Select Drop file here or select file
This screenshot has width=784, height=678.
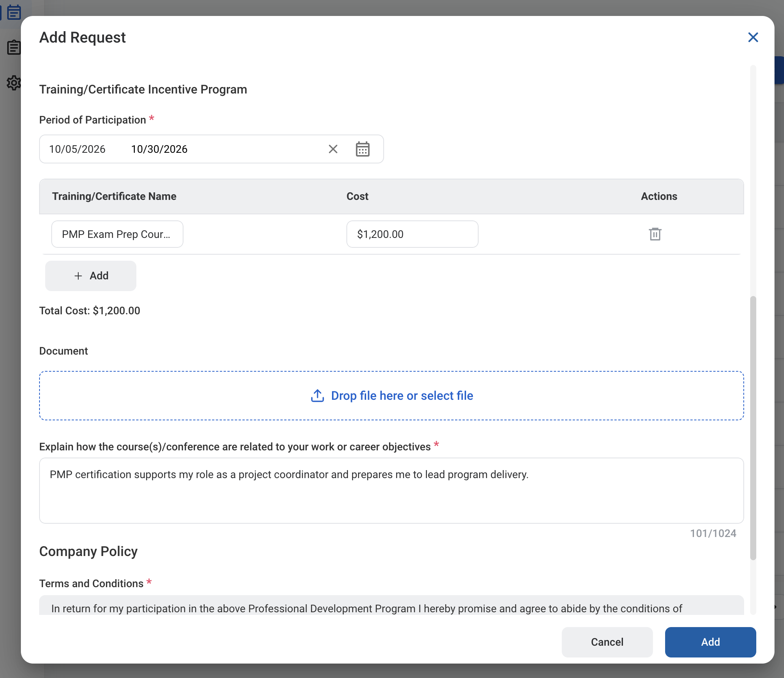(x=392, y=396)
